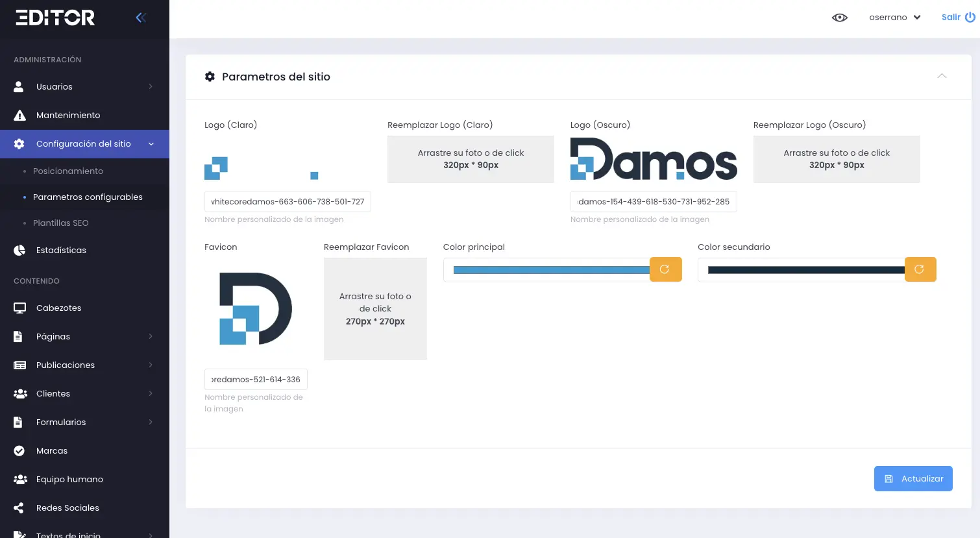Select Plantillas SEO menu item
This screenshot has width=980, height=538.
click(x=60, y=223)
